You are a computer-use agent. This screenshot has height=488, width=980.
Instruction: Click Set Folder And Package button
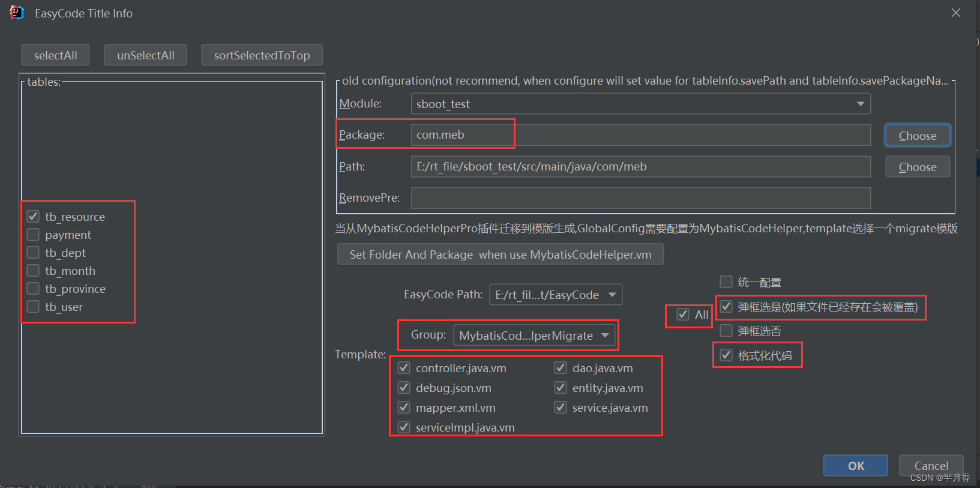(501, 255)
